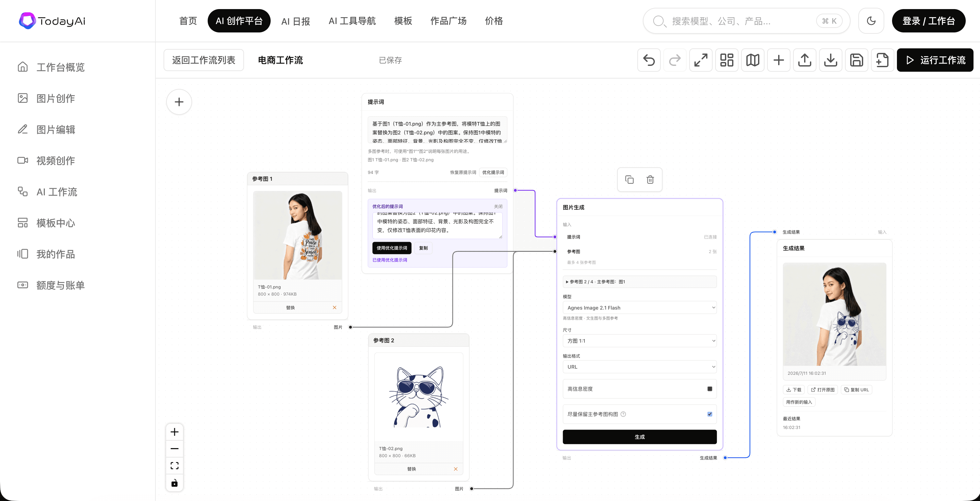The height and width of the screenshot is (501, 980).
Task: Click 打开原图 button
Action: [823, 390]
